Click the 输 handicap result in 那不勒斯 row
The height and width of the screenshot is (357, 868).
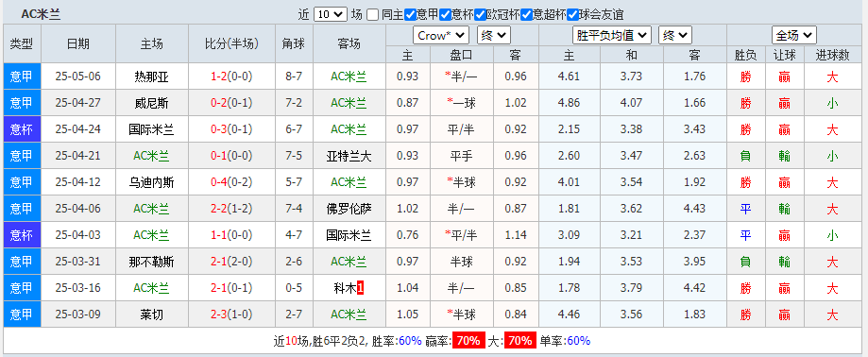pyautogui.click(x=784, y=262)
